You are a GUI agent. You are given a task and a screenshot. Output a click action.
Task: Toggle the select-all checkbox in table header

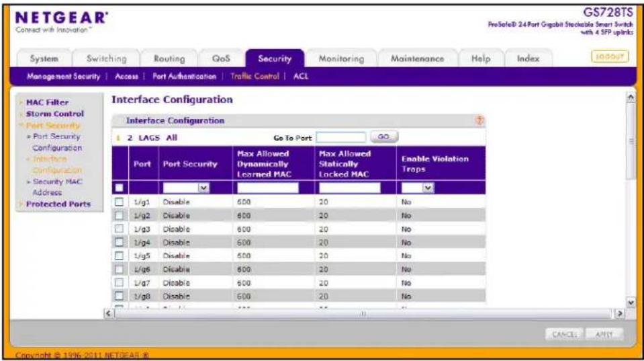[119, 188]
